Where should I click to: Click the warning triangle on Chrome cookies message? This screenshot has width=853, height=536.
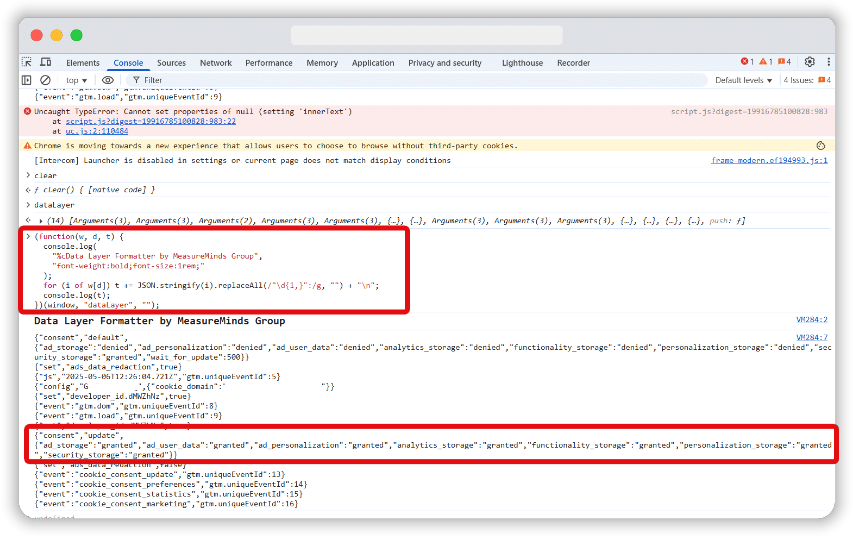[27, 146]
